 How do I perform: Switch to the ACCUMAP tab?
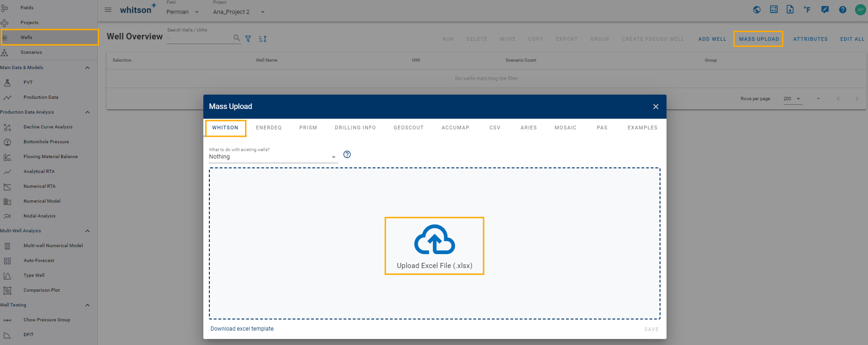point(455,128)
